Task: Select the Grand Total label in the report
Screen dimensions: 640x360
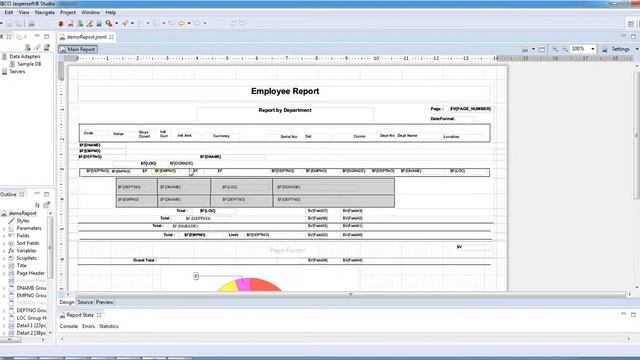Action: (x=144, y=260)
